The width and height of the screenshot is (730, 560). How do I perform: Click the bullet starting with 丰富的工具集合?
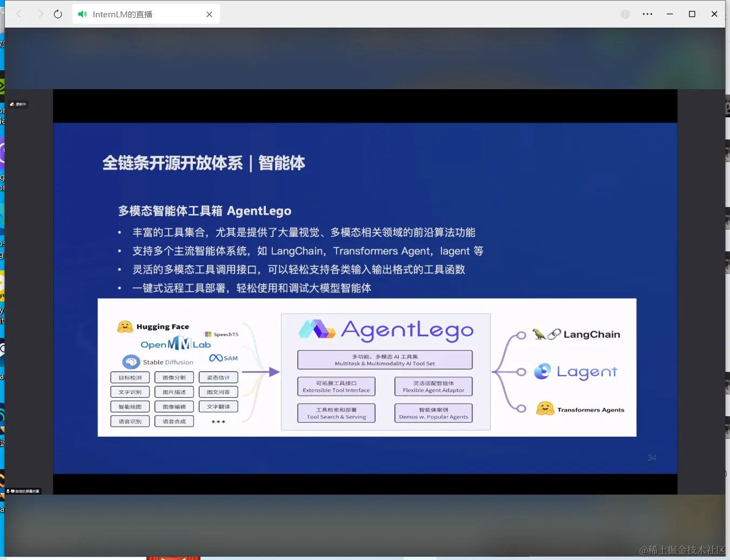coord(304,232)
